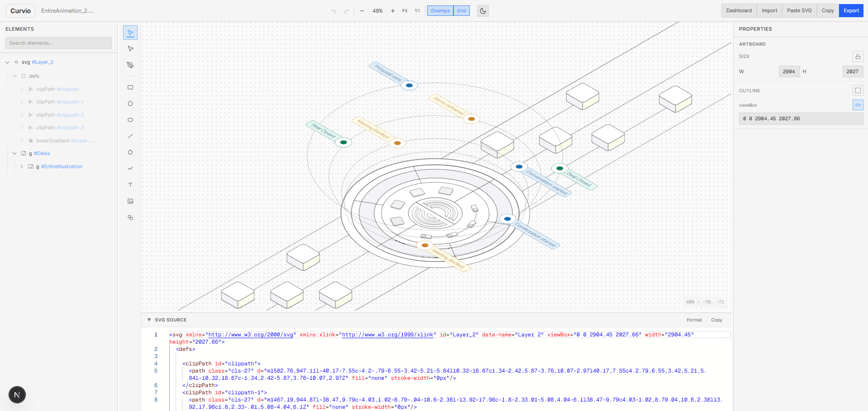Select the direct selection node tool
The image size is (868, 411).
click(130, 49)
